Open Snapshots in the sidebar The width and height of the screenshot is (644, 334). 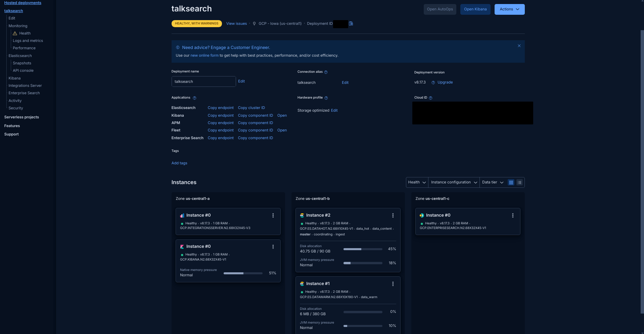(x=22, y=63)
